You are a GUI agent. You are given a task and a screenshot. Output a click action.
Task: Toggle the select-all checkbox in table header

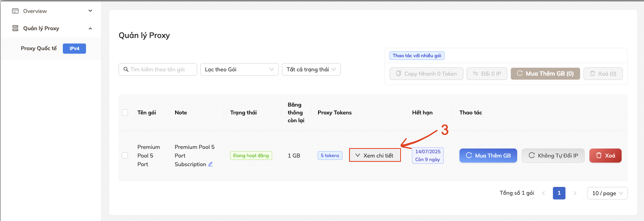(125, 112)
